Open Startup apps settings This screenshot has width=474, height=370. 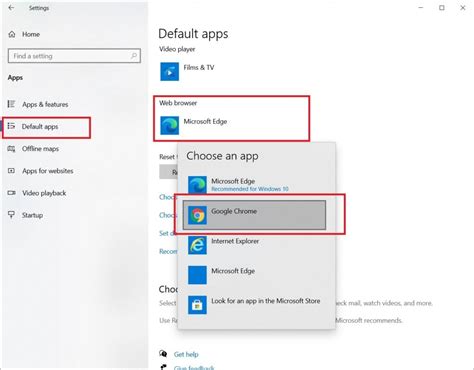32,215
